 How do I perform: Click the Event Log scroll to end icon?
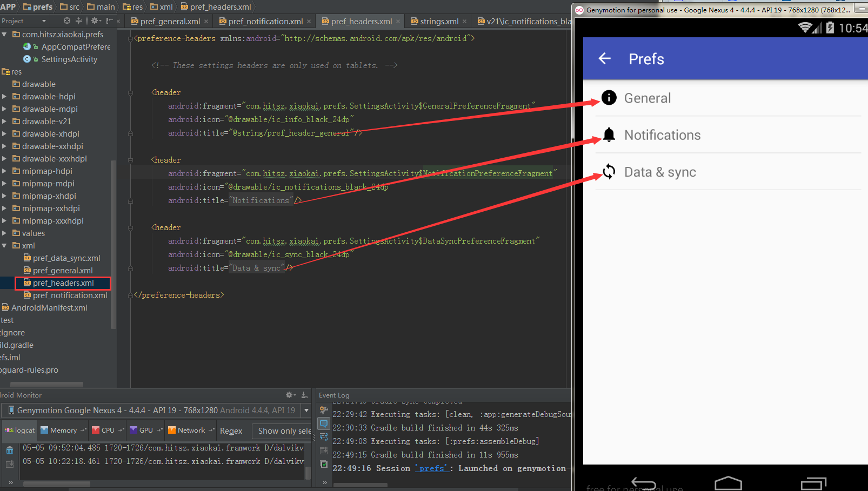tap(324, 450)
